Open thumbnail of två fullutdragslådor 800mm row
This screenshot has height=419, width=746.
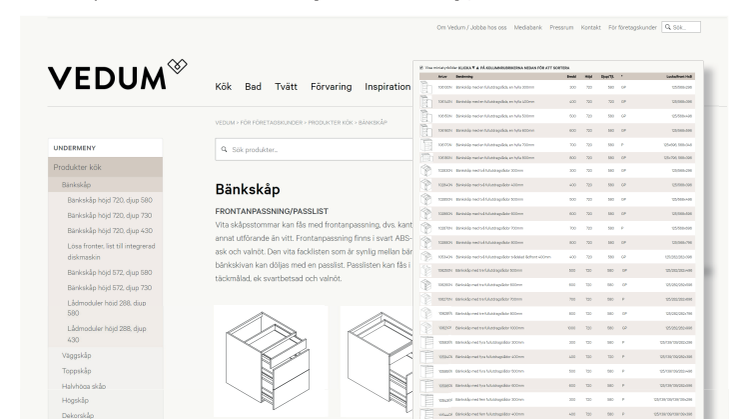click(426, 242)
